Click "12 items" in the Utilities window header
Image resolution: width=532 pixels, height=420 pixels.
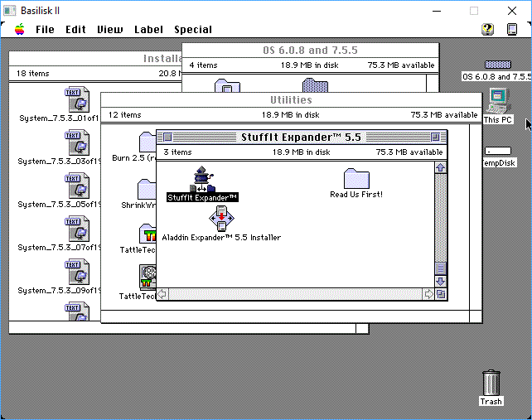point(124,114)
